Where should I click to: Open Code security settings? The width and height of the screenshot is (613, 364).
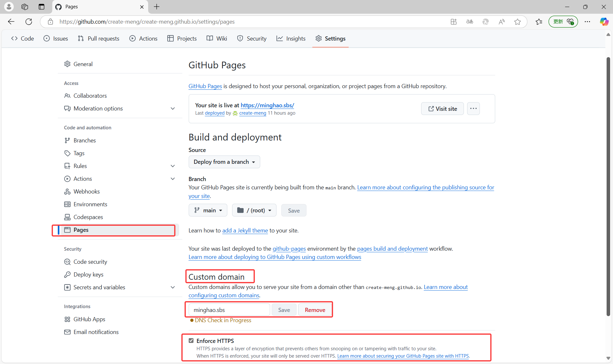click(x=90, y=262)
